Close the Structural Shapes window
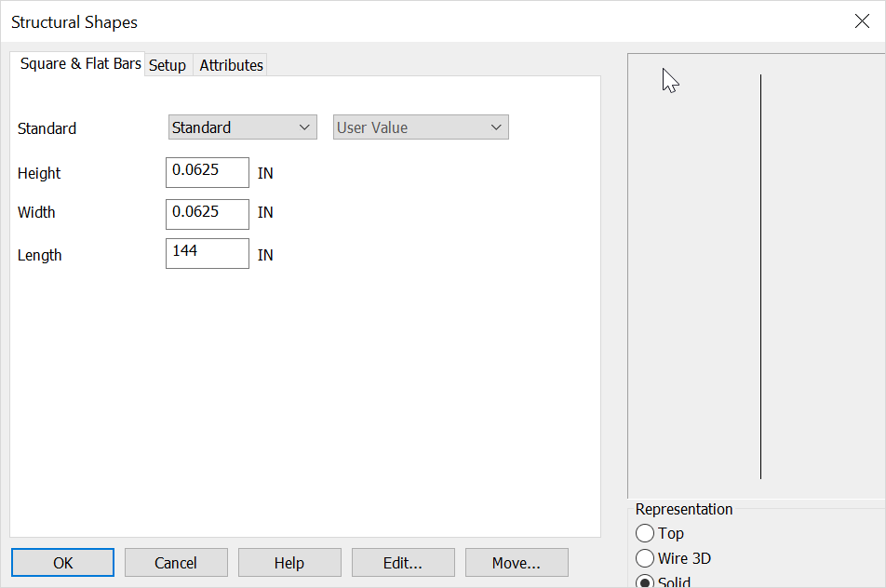The image size is (886, 588). point(862,20)
